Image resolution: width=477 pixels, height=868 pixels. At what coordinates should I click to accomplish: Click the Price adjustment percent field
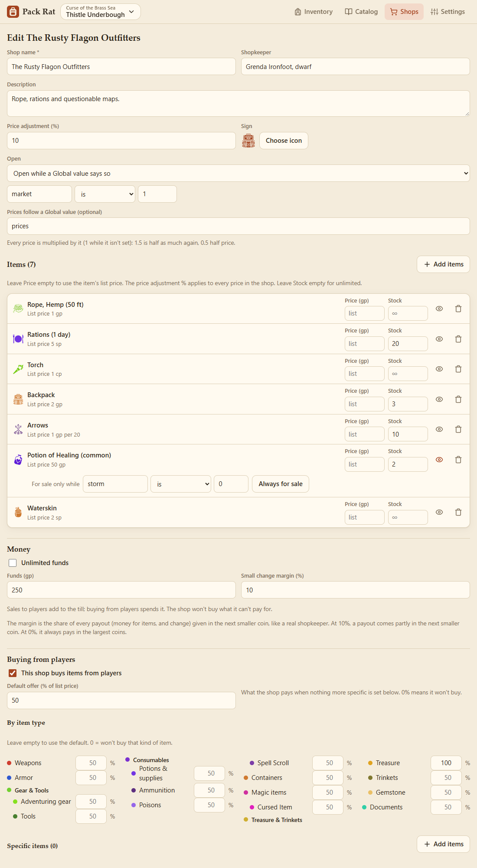(121, 141)
